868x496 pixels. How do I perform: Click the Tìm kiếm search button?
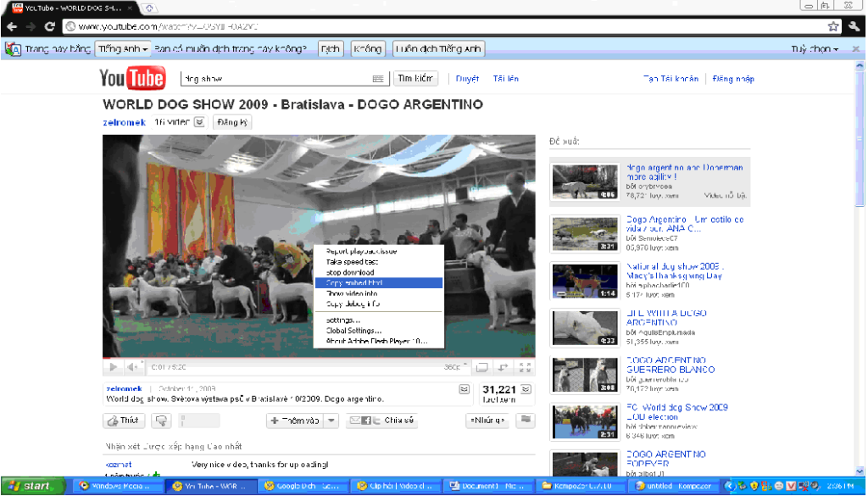[415, 79]
